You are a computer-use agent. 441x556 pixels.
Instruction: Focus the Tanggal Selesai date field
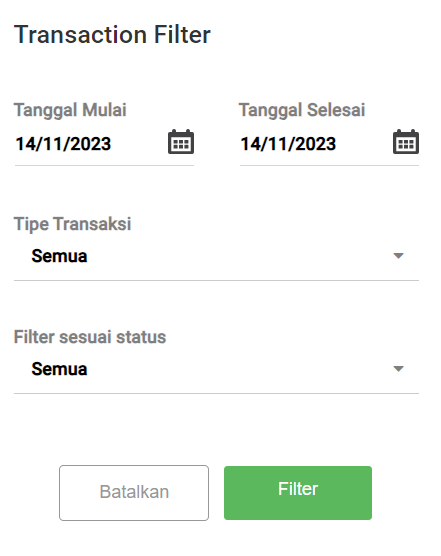[x=329, y=144]
